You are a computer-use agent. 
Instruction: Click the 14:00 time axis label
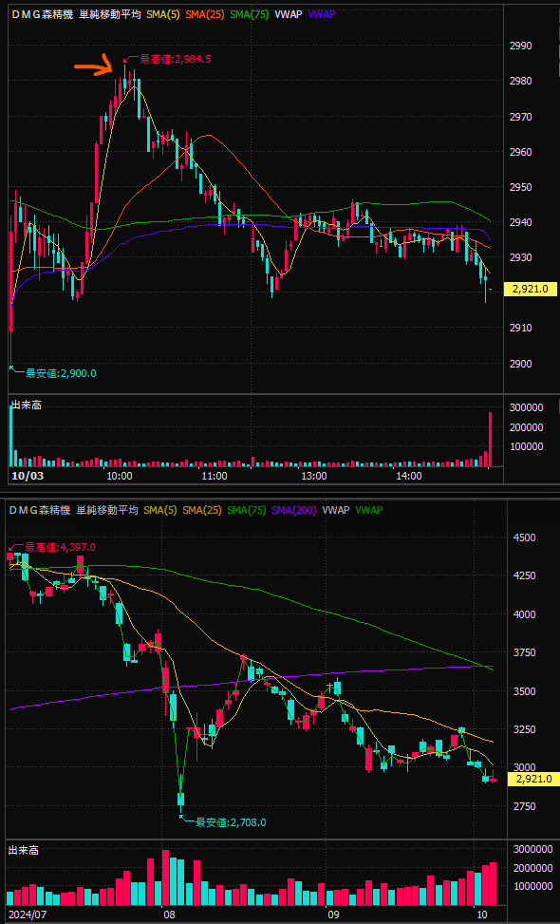pyautogui.click(x=409, y=476)
